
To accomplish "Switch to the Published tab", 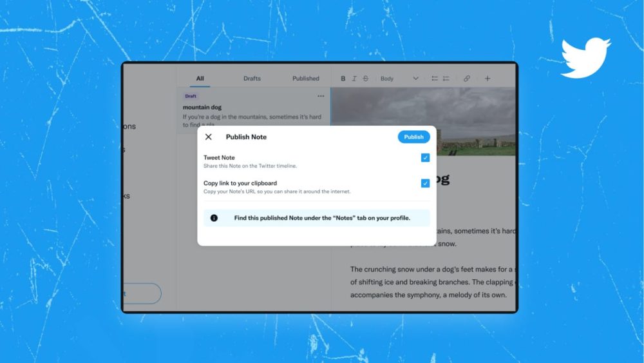I will pos(305,79).
